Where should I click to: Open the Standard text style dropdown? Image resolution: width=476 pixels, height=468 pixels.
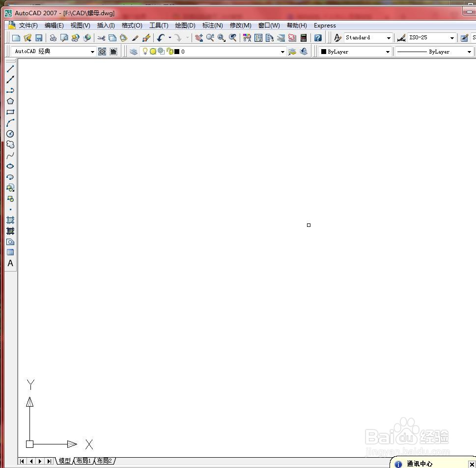coord(389,38)
